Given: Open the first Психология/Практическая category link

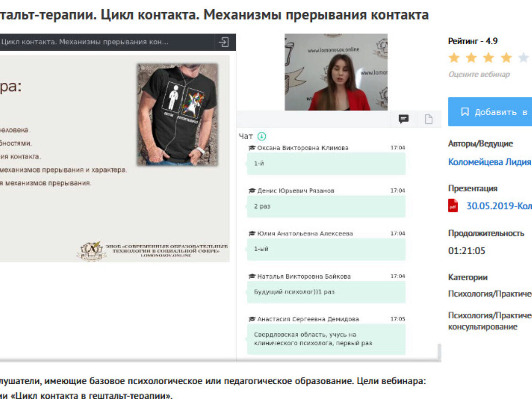Looking at the screenshot, I should [490, 294].
